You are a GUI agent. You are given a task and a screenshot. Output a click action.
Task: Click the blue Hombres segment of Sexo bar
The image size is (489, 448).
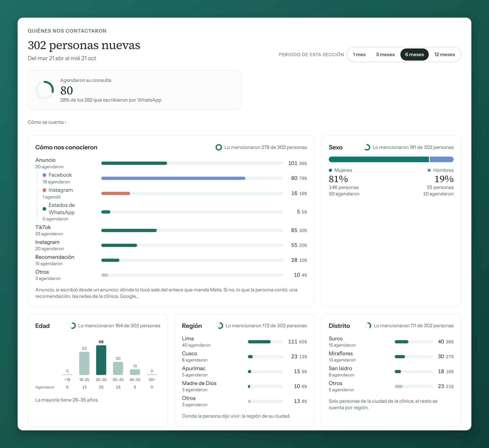(x=442, y=160)
